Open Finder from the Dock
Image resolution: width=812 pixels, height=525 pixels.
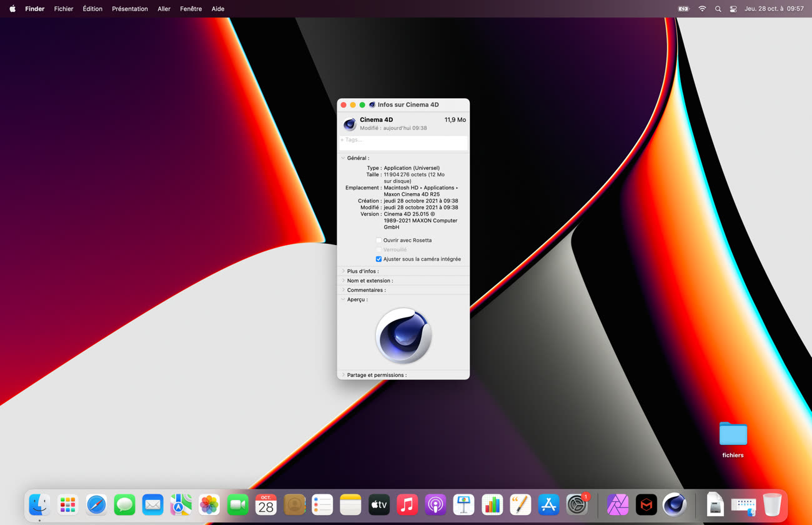[39, 504]
